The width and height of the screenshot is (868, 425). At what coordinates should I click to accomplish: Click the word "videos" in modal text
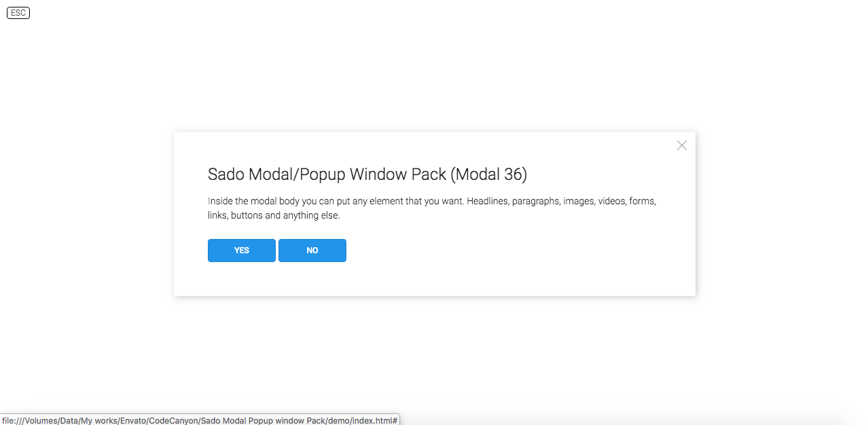612,202
